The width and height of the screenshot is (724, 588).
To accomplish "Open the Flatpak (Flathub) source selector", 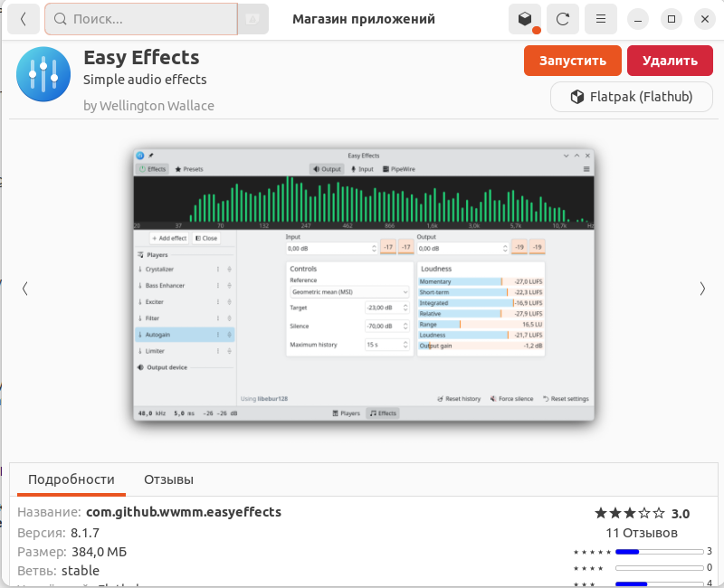I will point(631,97).
